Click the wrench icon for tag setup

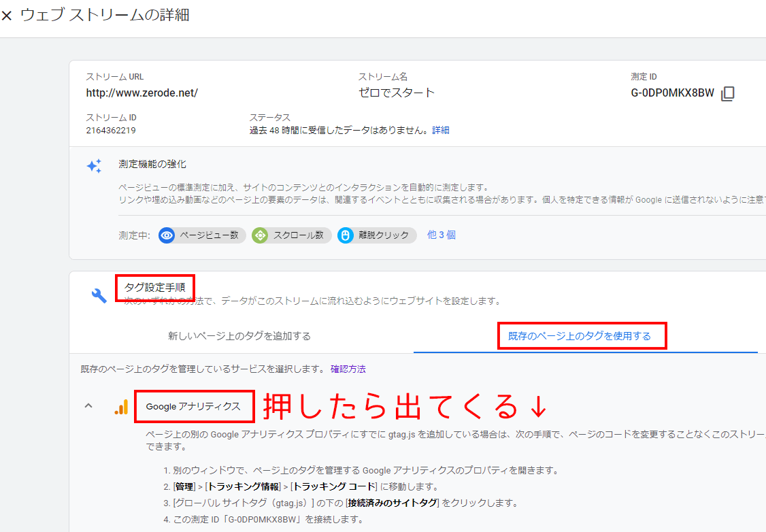pyautogui.click(x=99, y=295)
